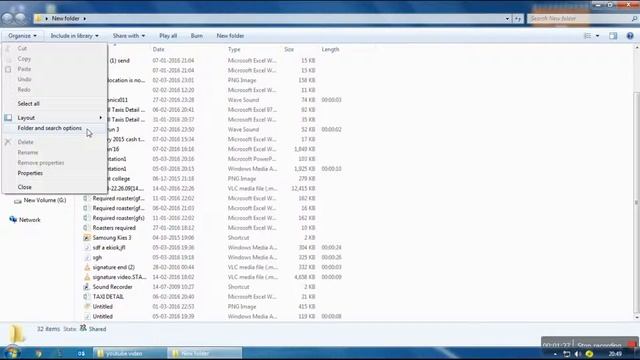Sort by the Date column header
The image size is (640, 360).
158,49
